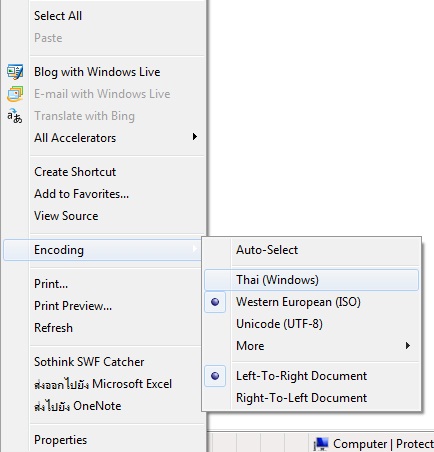Click the E-mail with Windows Live icon
This screenshot has width=434, height=452.
tap(15, 94)
